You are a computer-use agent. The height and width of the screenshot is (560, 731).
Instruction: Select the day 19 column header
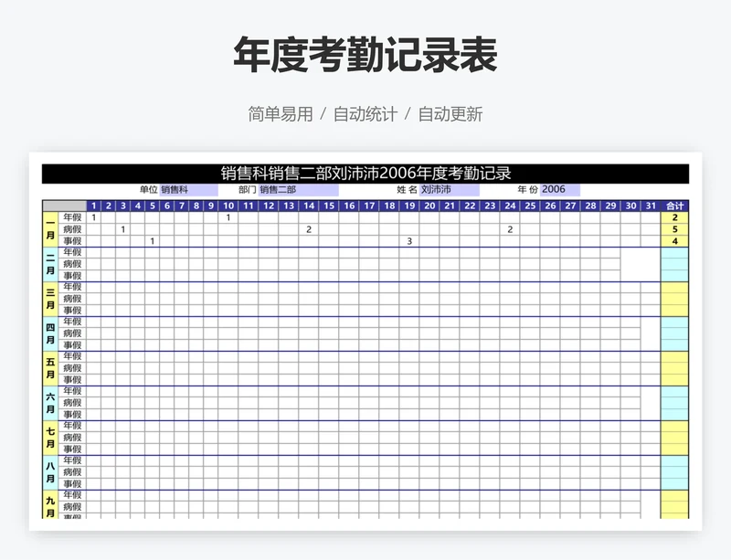coord(409,206)
